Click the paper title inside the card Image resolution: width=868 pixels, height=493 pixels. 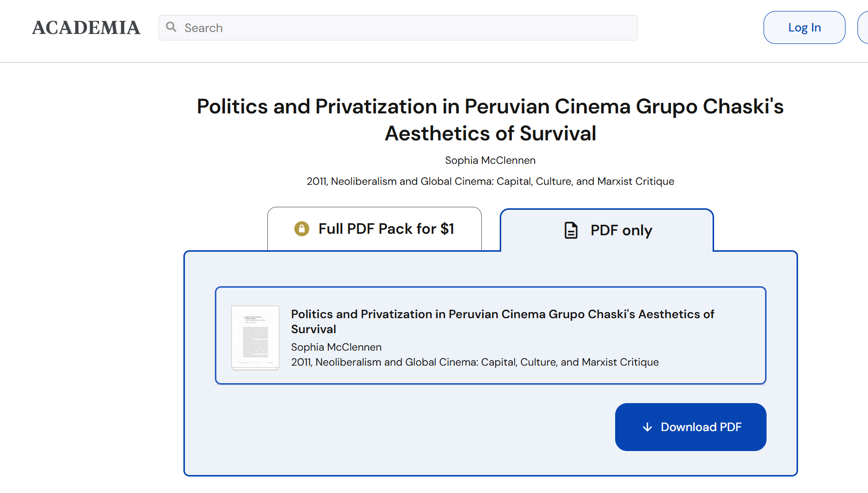click(503, 321)
